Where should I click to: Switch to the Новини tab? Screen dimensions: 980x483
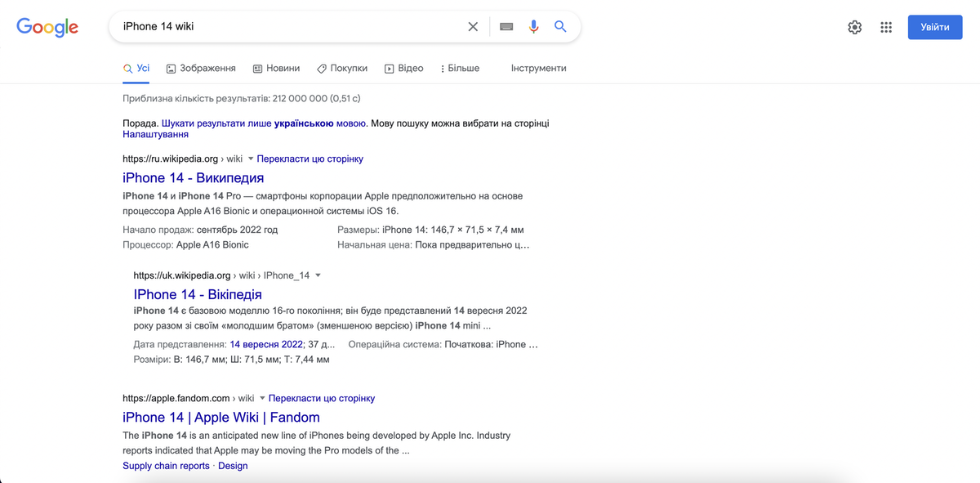point(276,69)
